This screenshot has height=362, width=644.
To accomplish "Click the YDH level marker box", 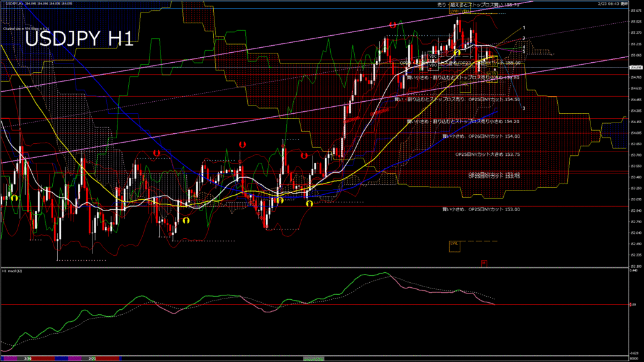I will [x=465, y=11].
